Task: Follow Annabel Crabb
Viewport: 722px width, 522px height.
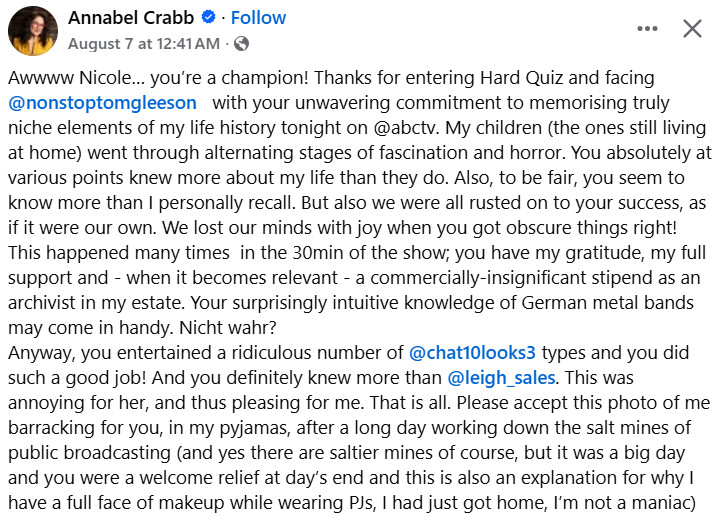Action: pos(258,18)
